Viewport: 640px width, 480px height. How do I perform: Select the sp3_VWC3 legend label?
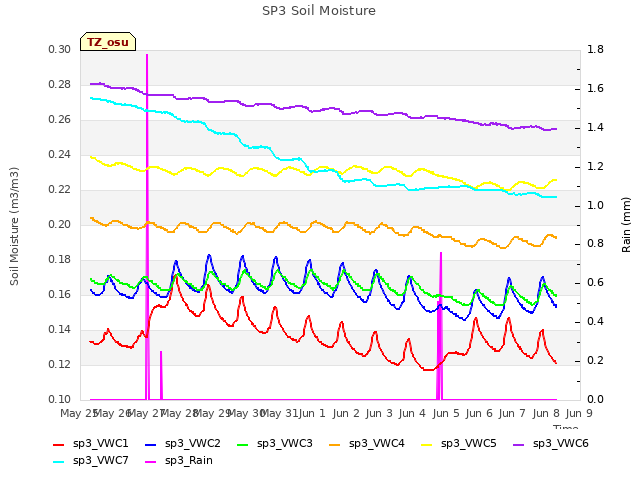(284, 444)
